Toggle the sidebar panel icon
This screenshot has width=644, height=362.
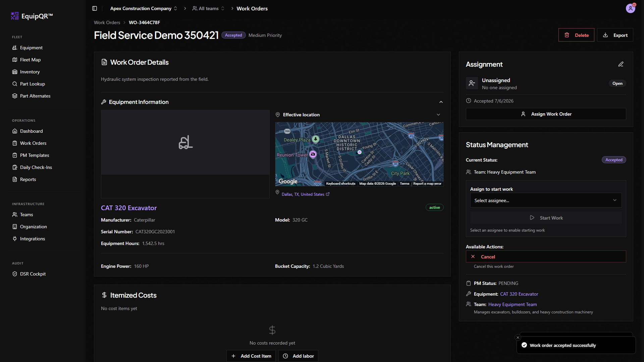tap(95, 8)
